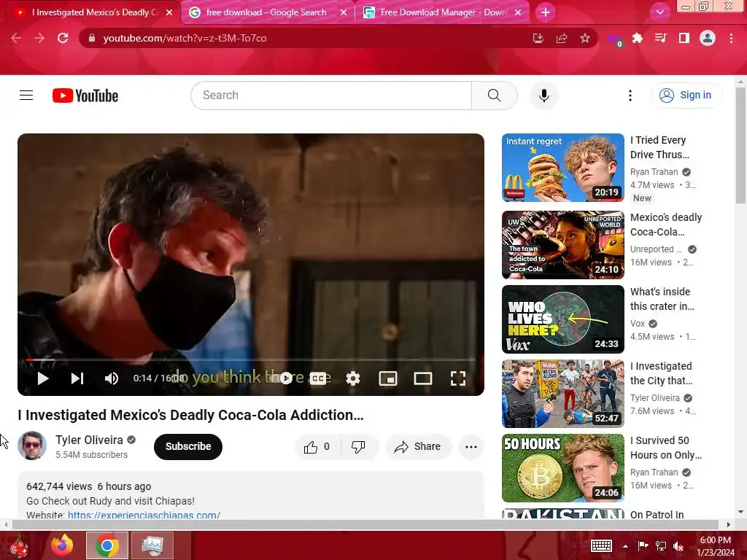Switch to 'free download - Google Search' tab

coord(266,12)
